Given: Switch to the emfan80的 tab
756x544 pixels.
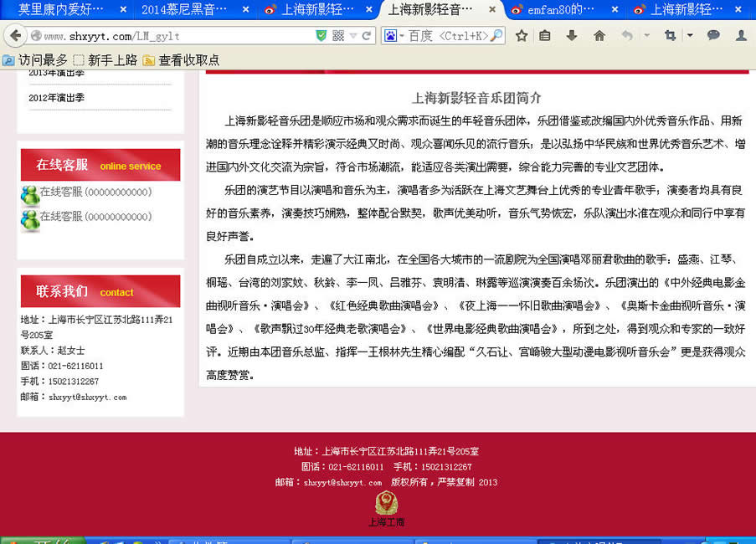Looking at the screenshot, I should (x=561, y=10).
